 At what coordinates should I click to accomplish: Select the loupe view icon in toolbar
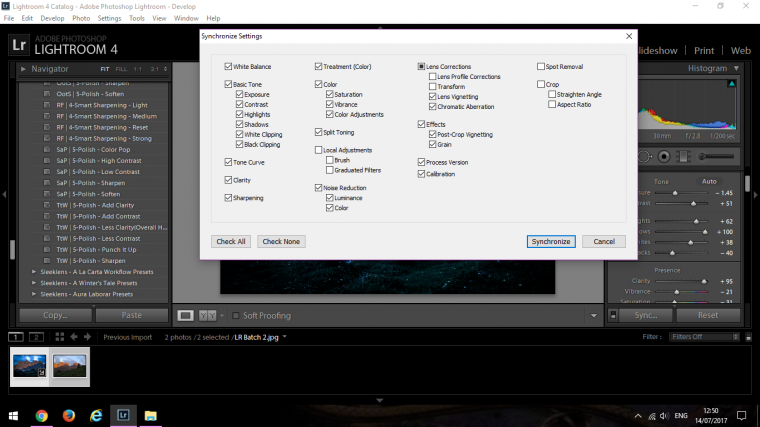click(185, 316)
